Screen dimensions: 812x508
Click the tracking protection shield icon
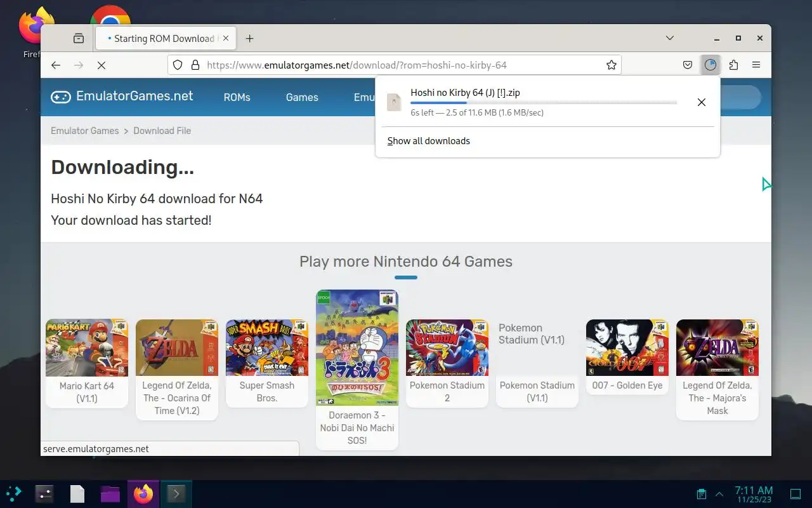(x=178, y=65)
